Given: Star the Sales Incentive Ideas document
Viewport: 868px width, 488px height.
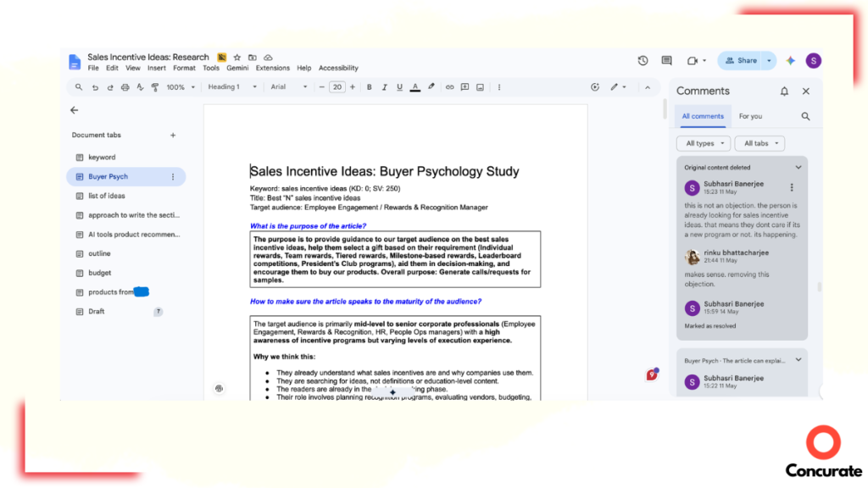Looking at the screenshot, I should [x=237, y=57].
